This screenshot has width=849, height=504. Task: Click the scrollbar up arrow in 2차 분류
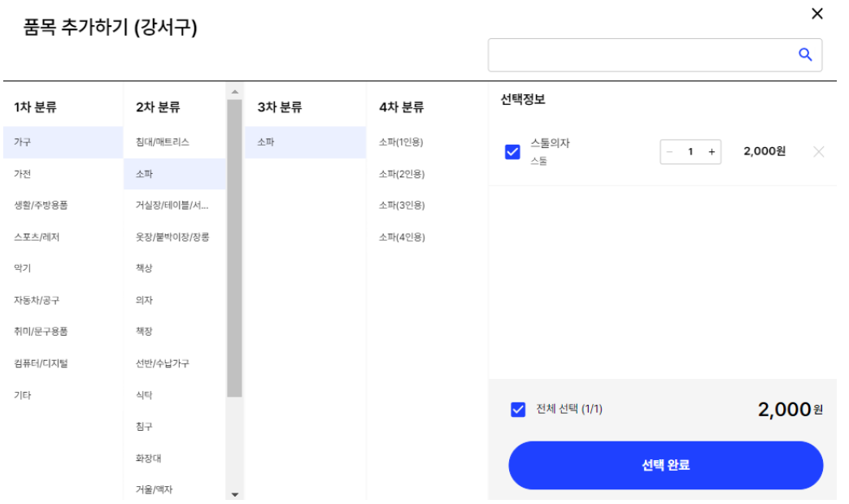pyautogui.click(x=234, y=92)
